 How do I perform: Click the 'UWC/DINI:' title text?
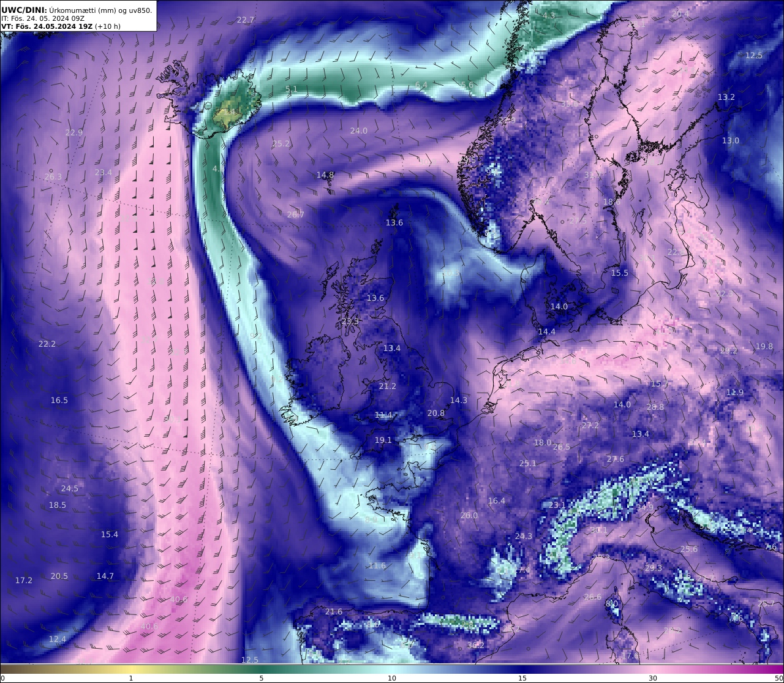(x=23, y=10)
